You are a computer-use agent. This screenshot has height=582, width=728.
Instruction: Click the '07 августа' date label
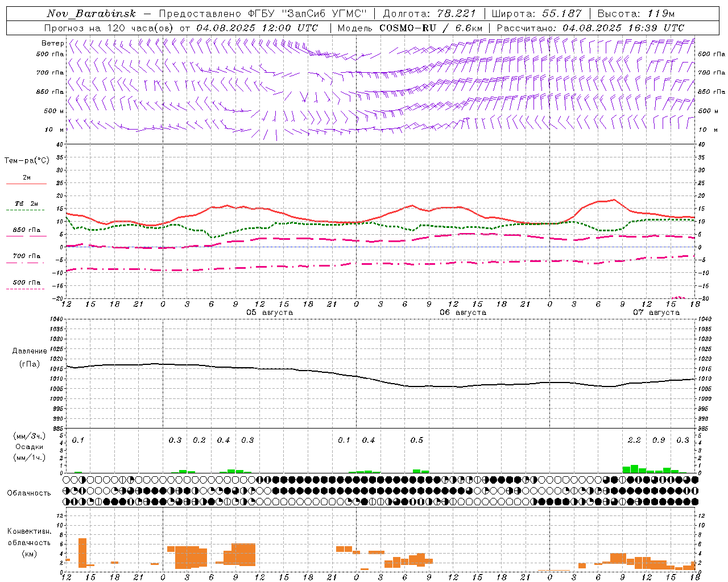(656, 313)
